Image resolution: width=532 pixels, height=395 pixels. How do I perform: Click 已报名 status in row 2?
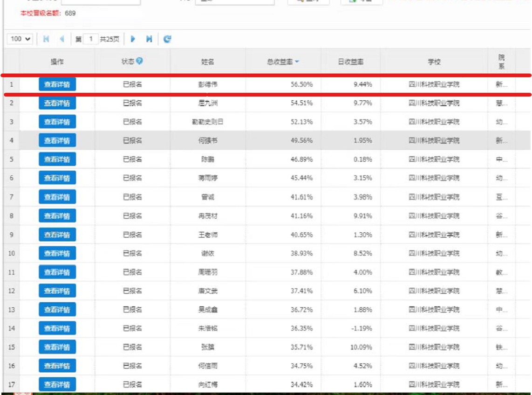click(132, 103)
